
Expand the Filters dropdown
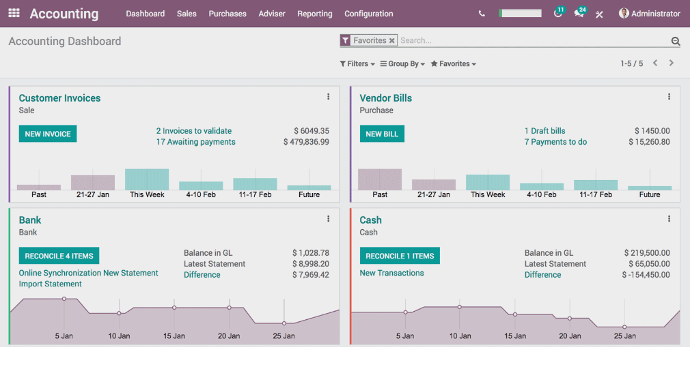[357, 64]
